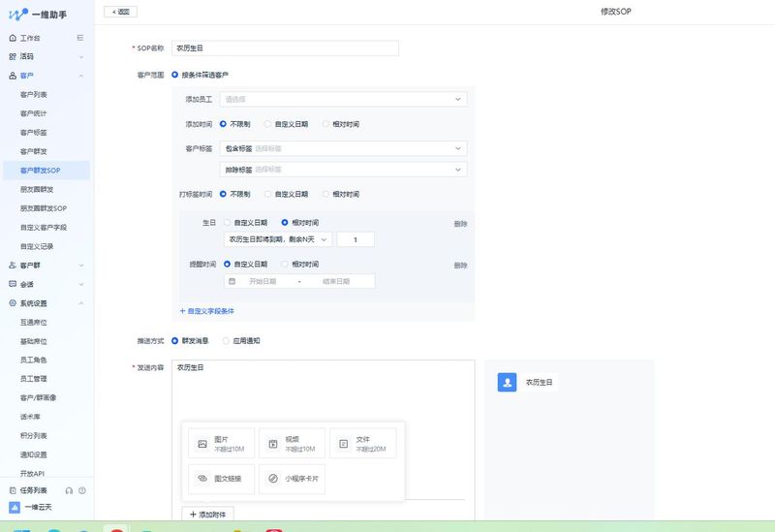Open 朋友圈群发SOP in sidebar
775x532 pixels.
coord(44,208)
